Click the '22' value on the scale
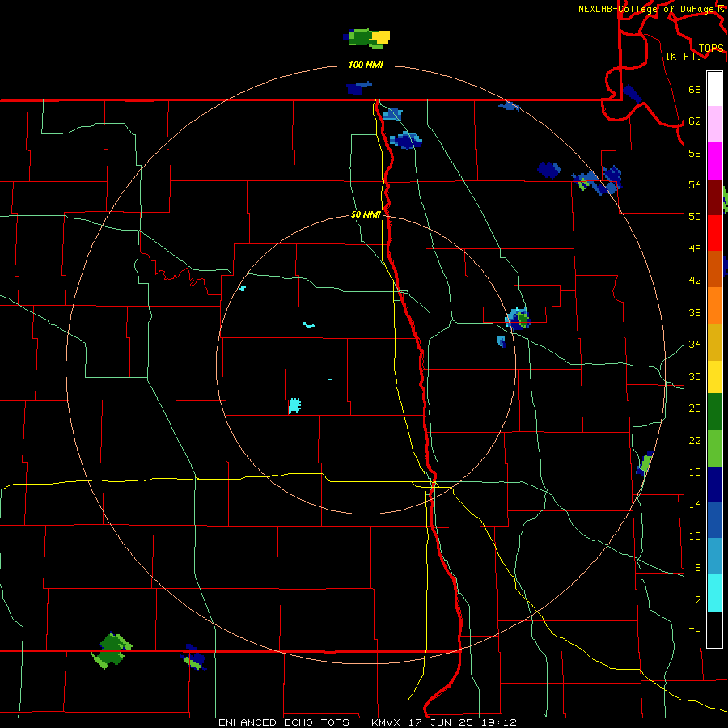Screen dimensions: 728x728 pos(695,440)
